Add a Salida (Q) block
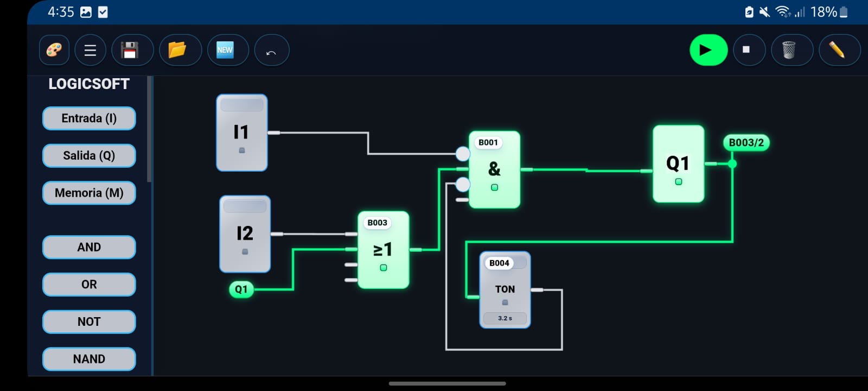 coord(89,156)
